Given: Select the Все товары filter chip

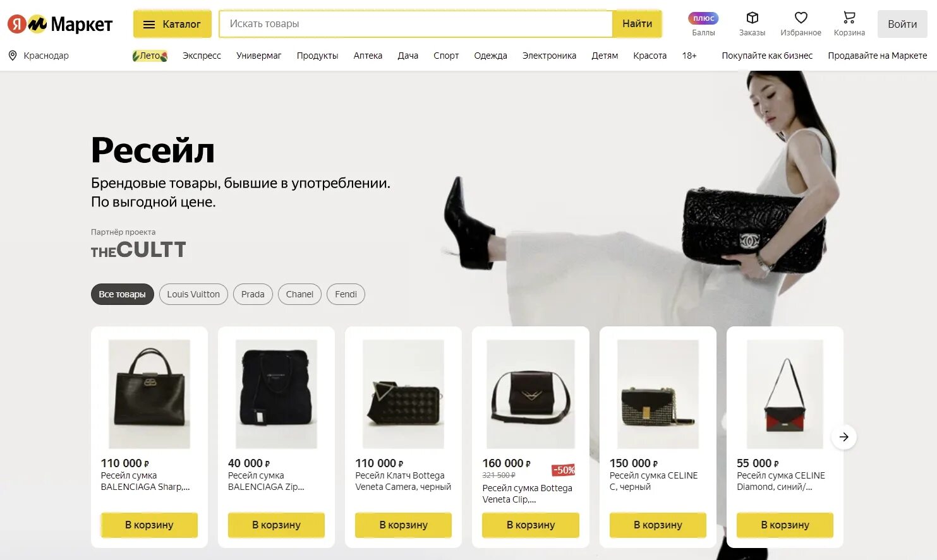Looking at the screenshot, I should tap(122, 294).
